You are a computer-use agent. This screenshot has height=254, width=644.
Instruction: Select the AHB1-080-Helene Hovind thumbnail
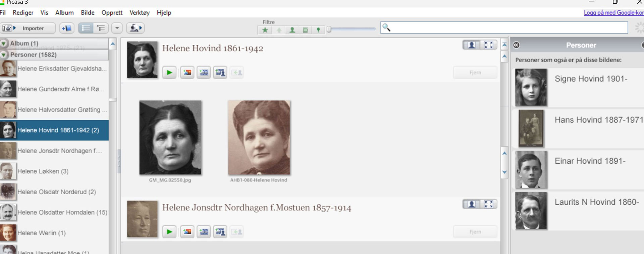pos(259,137)
